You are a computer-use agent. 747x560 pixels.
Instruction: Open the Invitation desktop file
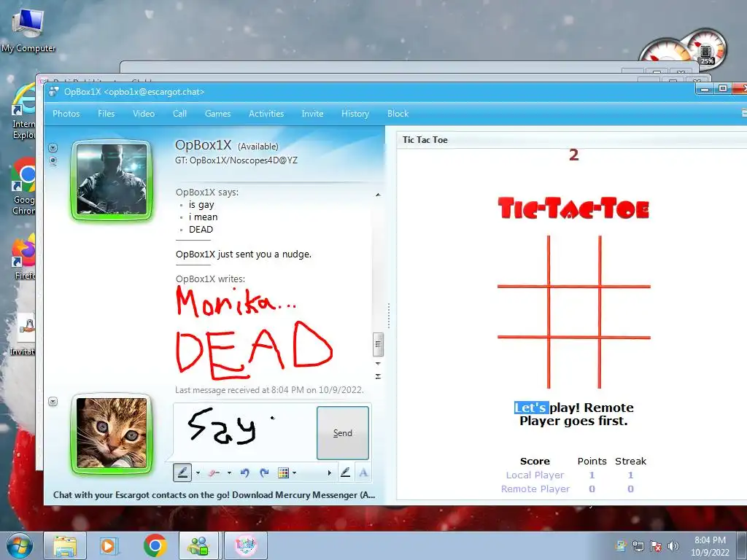(x=23, y=335)
